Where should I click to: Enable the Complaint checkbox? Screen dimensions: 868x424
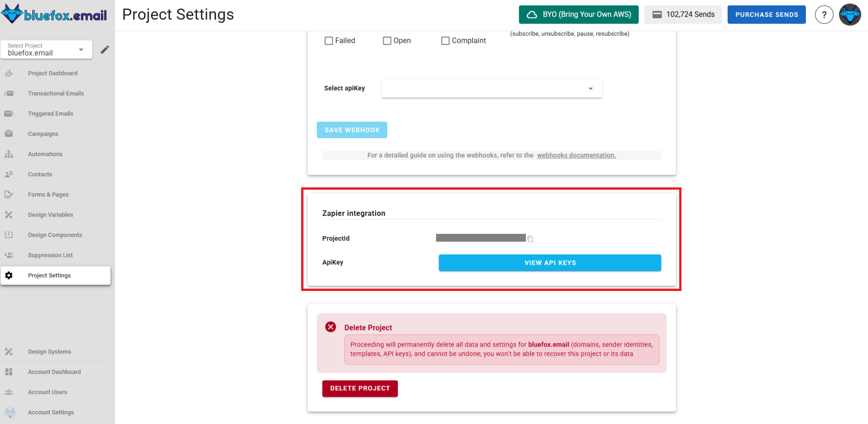445,41
